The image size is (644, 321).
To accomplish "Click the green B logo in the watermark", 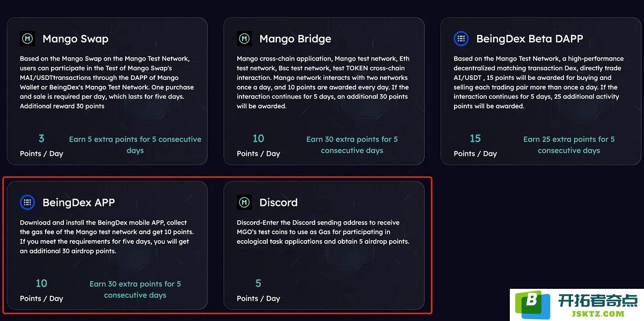I will tap(532, 304).
